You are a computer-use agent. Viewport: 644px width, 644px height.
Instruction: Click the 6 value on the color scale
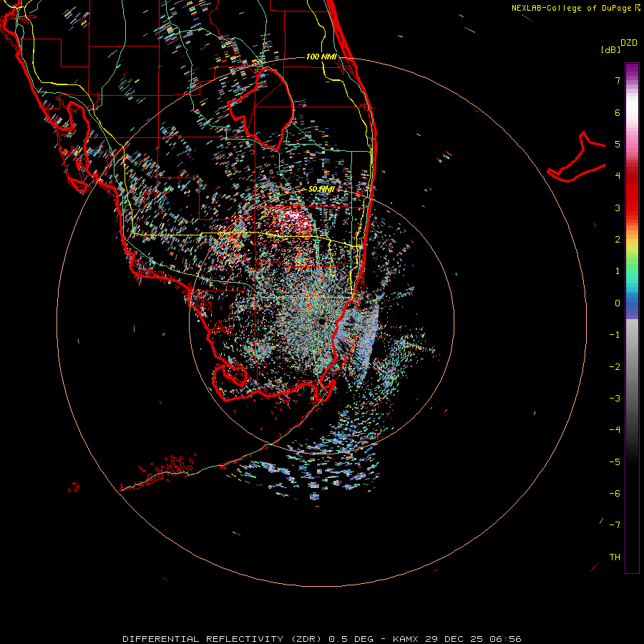click(618, 112)
